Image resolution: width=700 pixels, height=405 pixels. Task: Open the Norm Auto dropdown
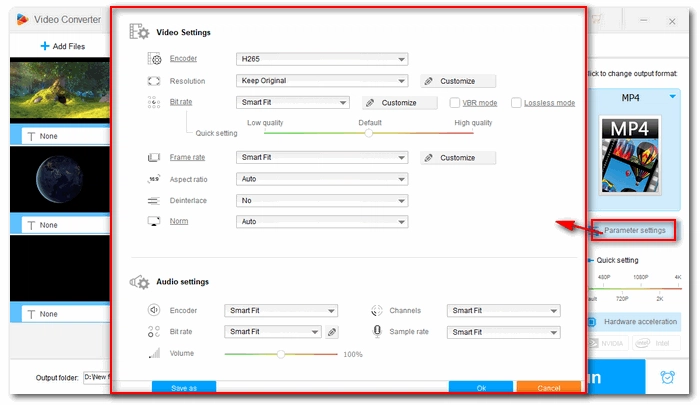[322, 221]
